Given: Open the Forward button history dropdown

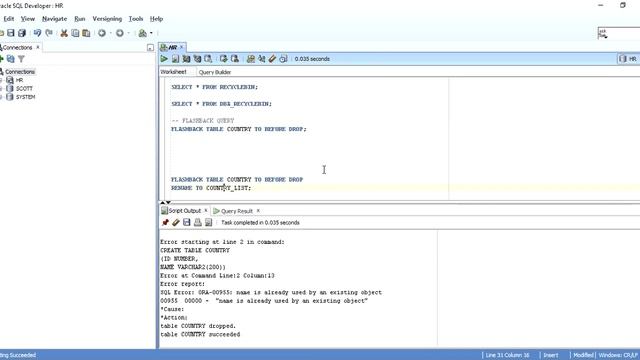Looking at the screenshot, I should coord(129,33).
